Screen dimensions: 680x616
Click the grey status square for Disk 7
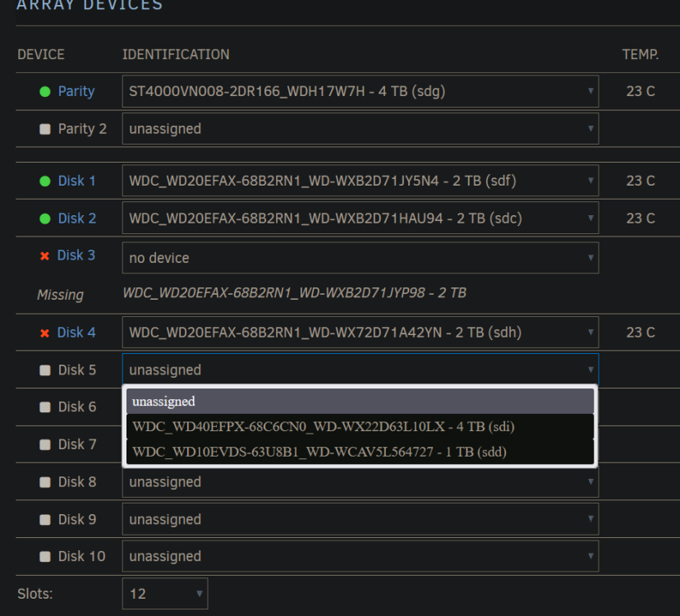tap(45, 444)
